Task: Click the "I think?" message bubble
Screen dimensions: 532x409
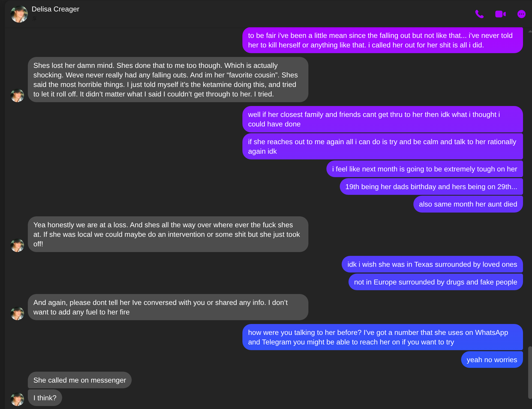Action: click(x=45, y=398)
